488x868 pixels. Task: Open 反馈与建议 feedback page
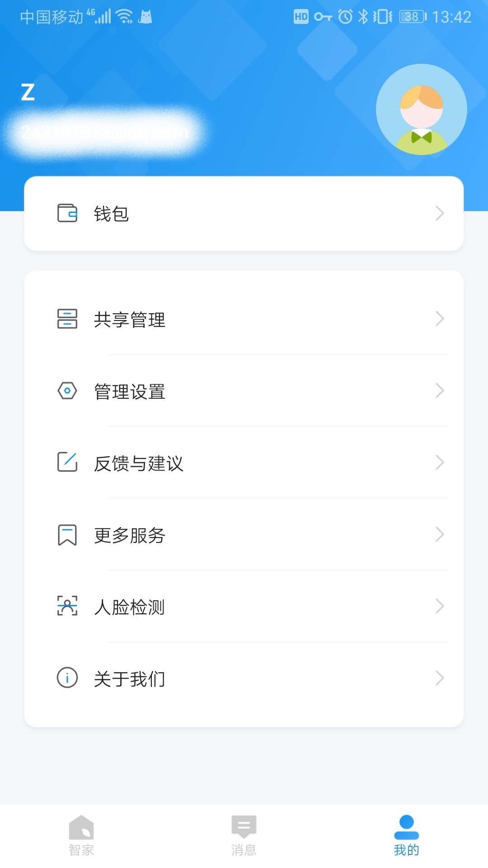138,463
